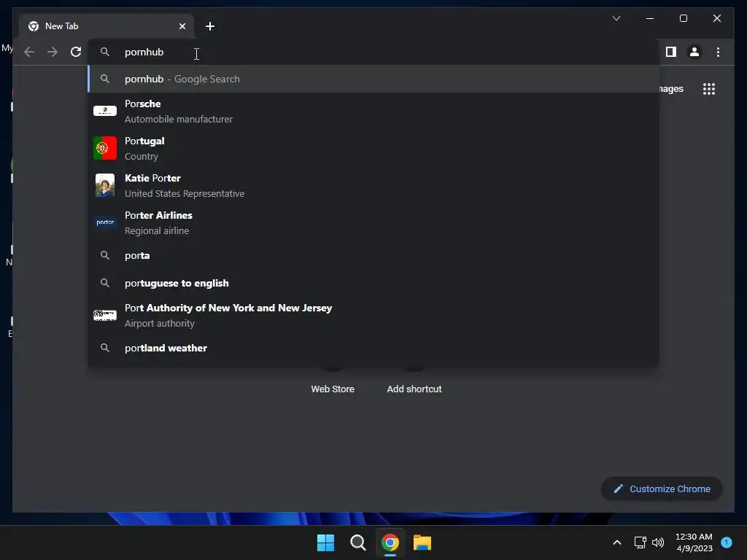Viewport: 747px width, 560px height.
Task: Choose Port Authority of New York suggestion
Action: (x=374, y=315)
